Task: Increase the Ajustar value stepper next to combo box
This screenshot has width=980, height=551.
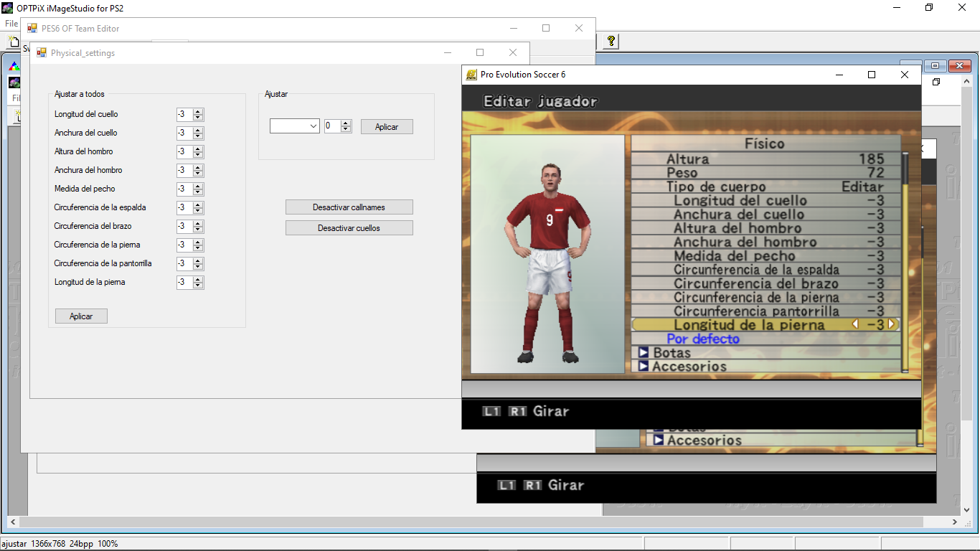Action: (347, 123)
